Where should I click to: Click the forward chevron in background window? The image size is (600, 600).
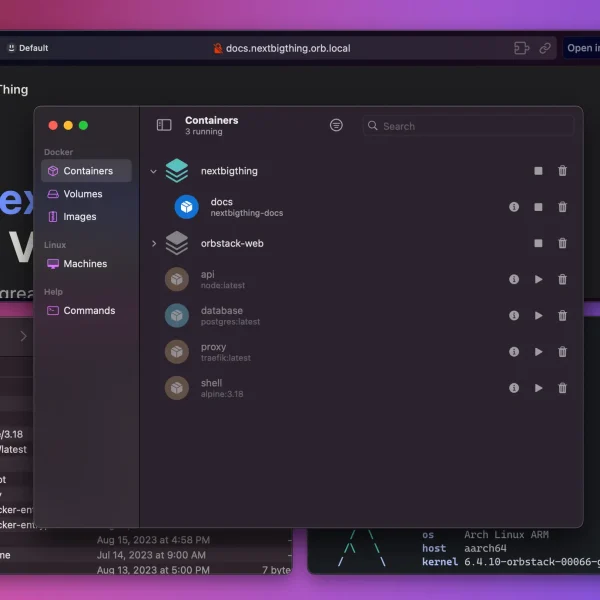point(23,336)
